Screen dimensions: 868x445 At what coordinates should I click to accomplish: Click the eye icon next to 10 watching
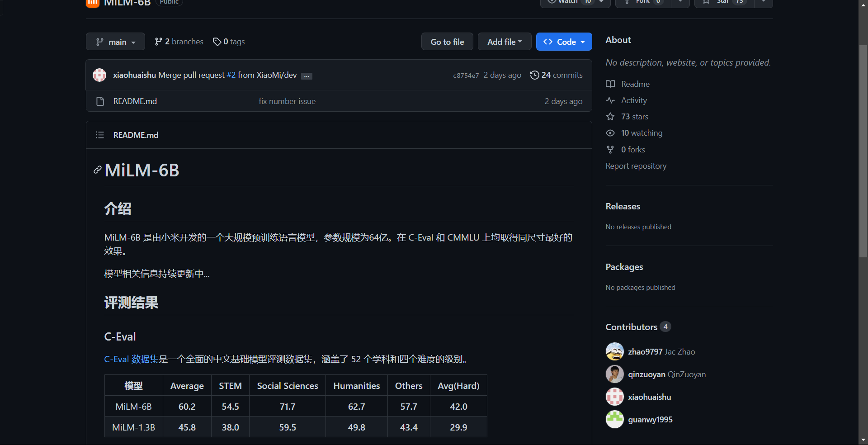coord(610,133)
